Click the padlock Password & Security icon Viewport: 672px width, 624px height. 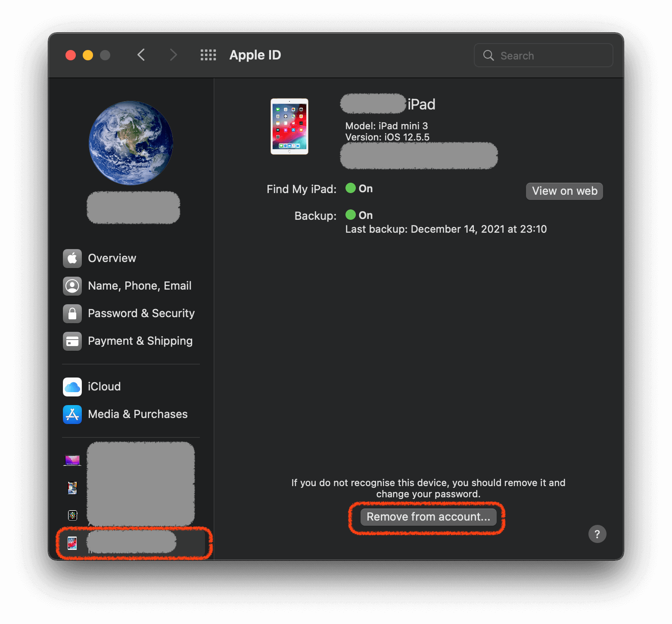[x=72, y=313]
